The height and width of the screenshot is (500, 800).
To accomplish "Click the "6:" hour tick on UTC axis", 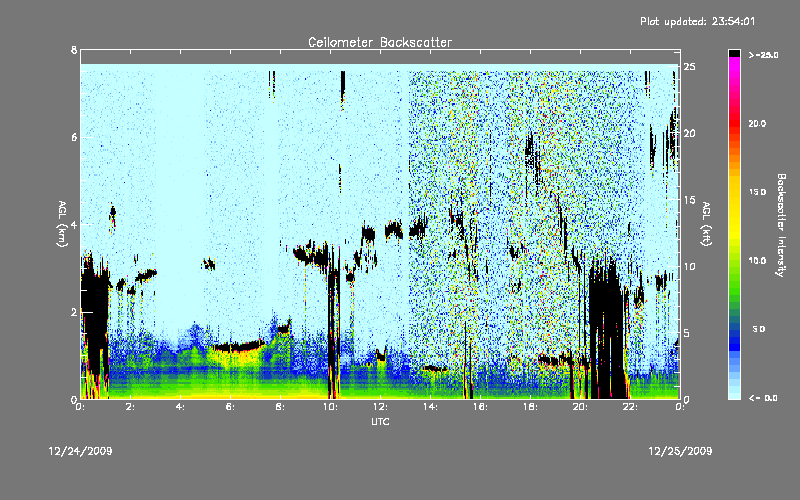I will click(230, 407).
